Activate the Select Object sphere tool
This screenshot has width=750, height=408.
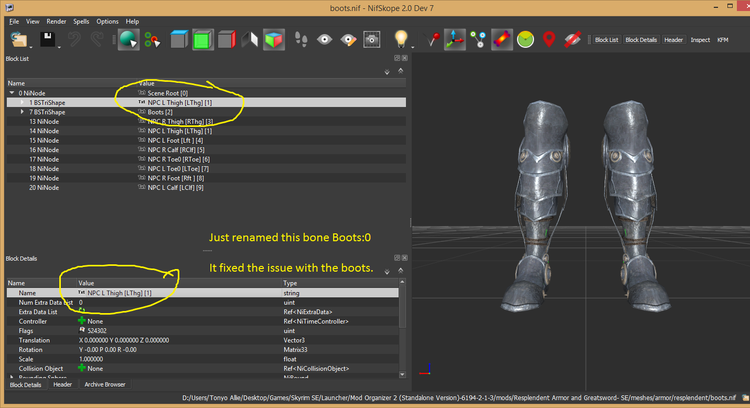(x=129, y=39)
